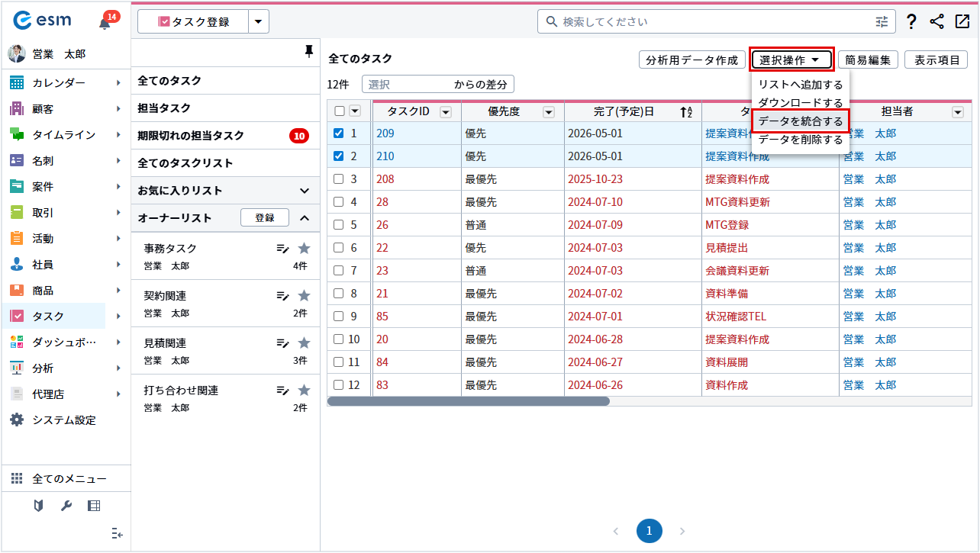Uncheck the checkbox for row 1
The width and height of the screenshot is (980, 553).
340,133
